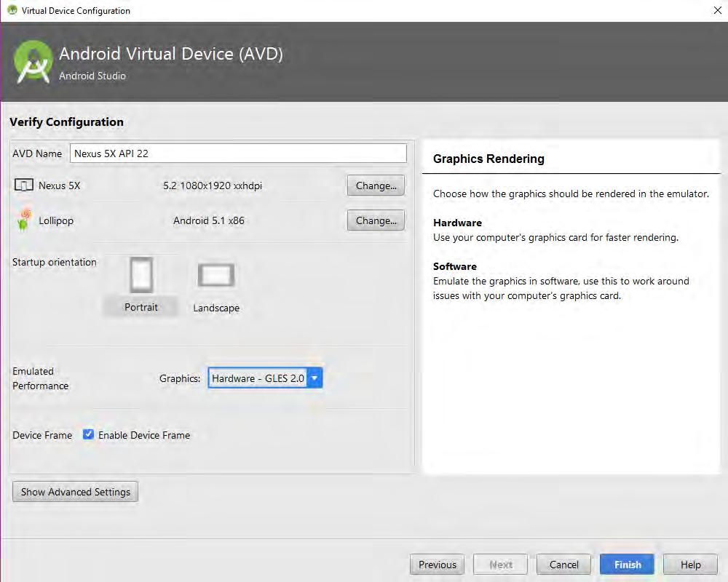Click the 'Emulated Performance' label
The image size is (728, 582).
[x=40, y=378]
